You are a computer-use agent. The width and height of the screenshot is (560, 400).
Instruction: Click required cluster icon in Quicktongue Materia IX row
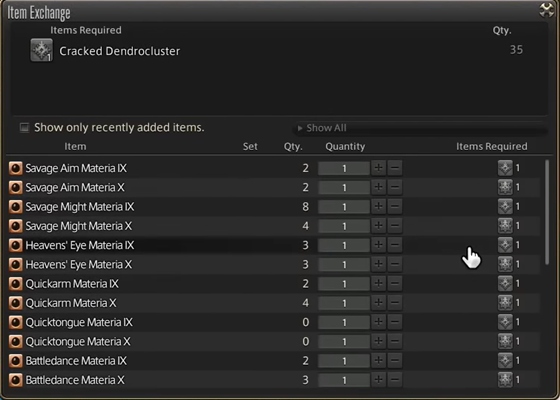505,322
